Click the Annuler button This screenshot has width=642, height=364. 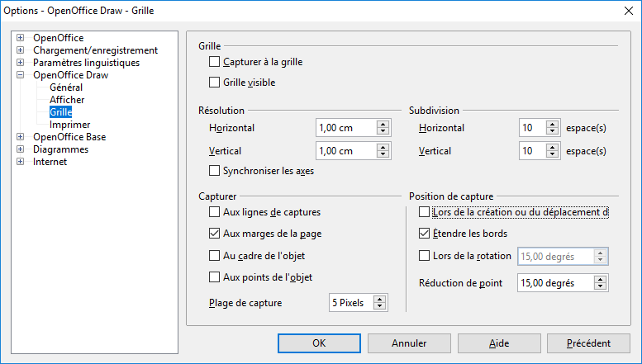click(409, 343)
